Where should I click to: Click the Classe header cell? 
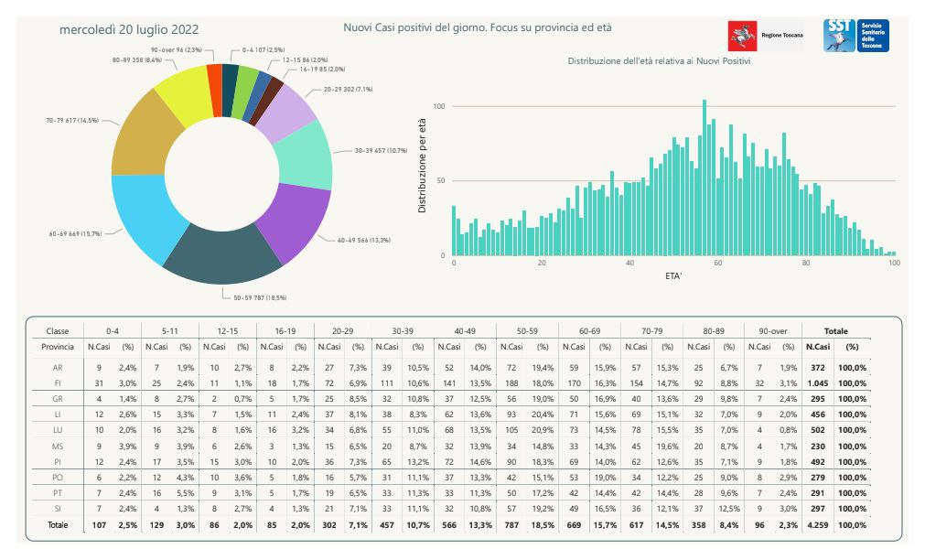coord(58,331)
